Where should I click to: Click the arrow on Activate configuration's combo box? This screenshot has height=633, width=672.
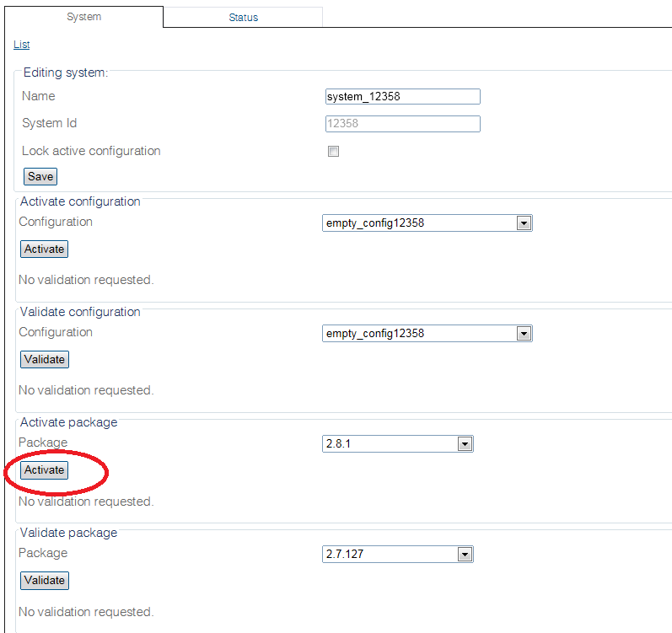point(524,223)
